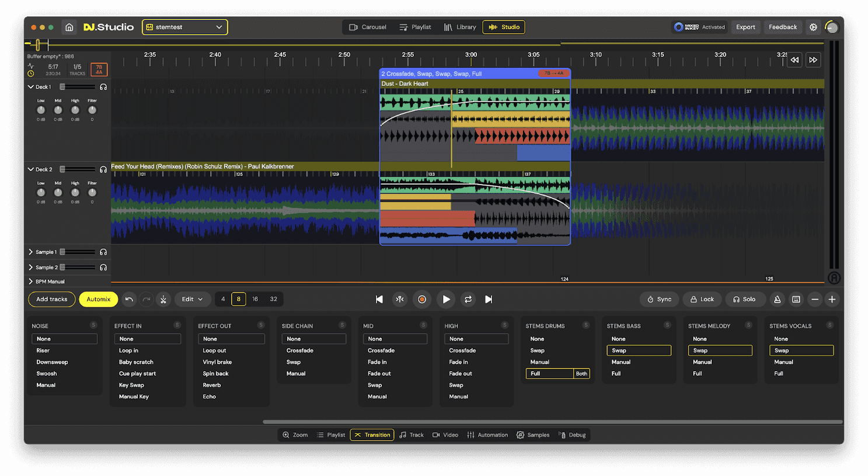Toggle loop playback with the repeat icon
The image size is (868, 476).
click(468, 299)
